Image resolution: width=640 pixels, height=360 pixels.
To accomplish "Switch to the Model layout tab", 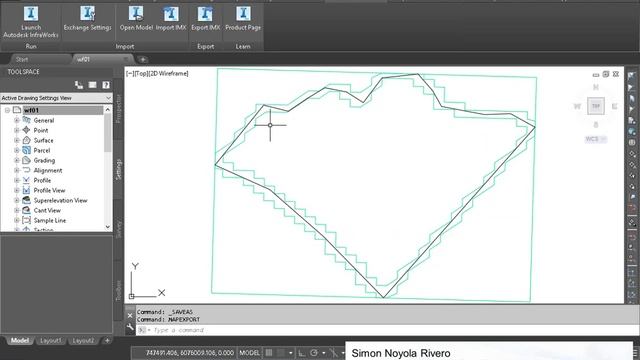I will pyautogui.click(x=20, y=340).
